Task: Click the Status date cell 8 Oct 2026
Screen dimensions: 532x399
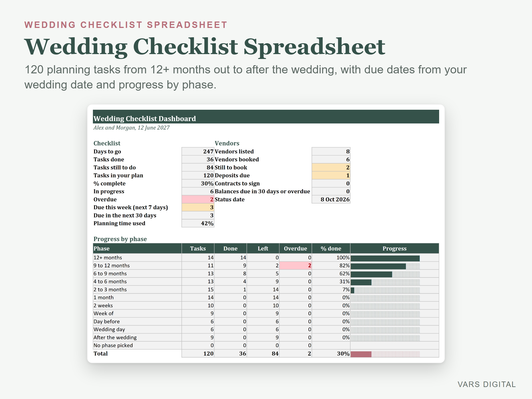Action: 331,199
